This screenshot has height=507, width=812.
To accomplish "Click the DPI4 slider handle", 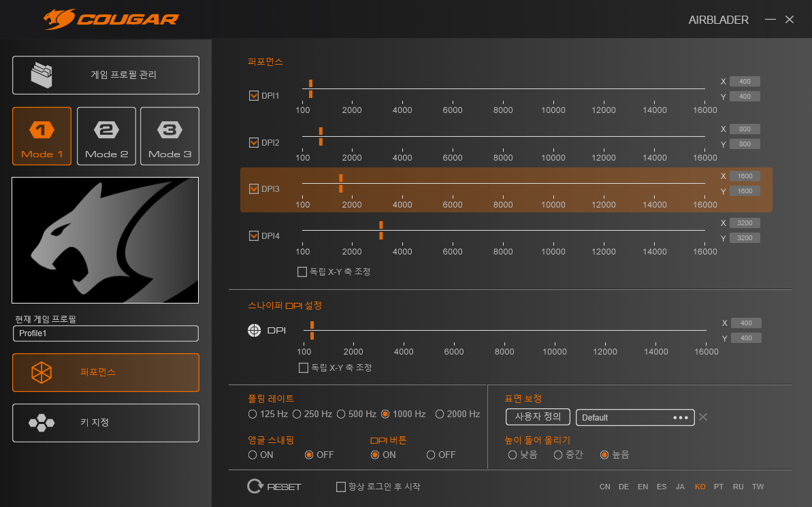I will point(381,230).
